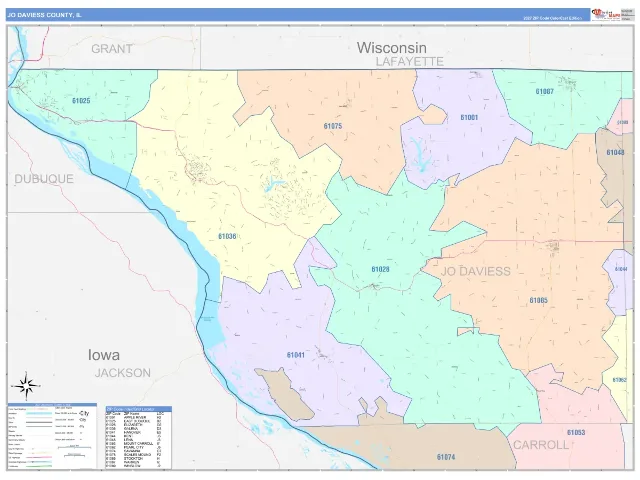
Task: Select the CARROLL county label
Action: [x=540, y=445]
